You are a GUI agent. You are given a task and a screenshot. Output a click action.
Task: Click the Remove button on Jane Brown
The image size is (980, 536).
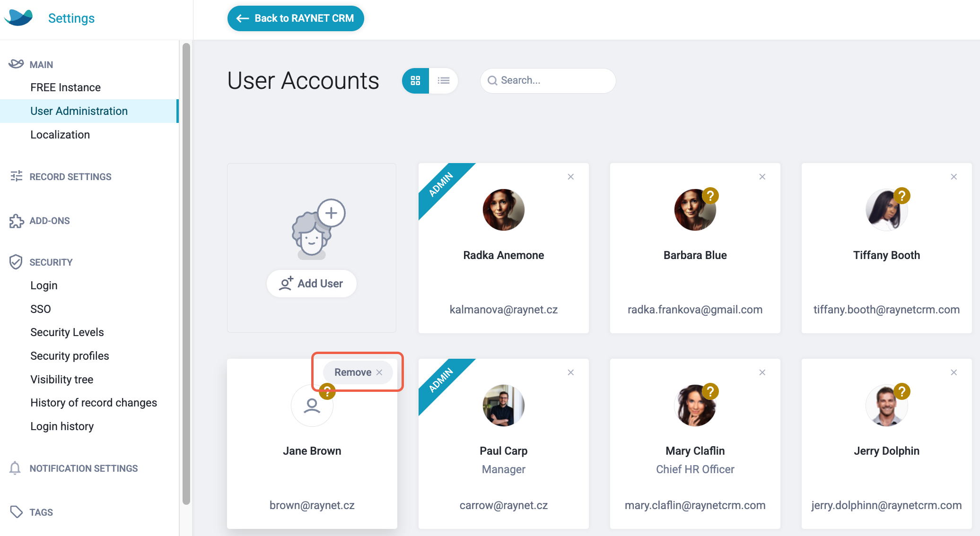pyautogui.click(x=358, y=372)
